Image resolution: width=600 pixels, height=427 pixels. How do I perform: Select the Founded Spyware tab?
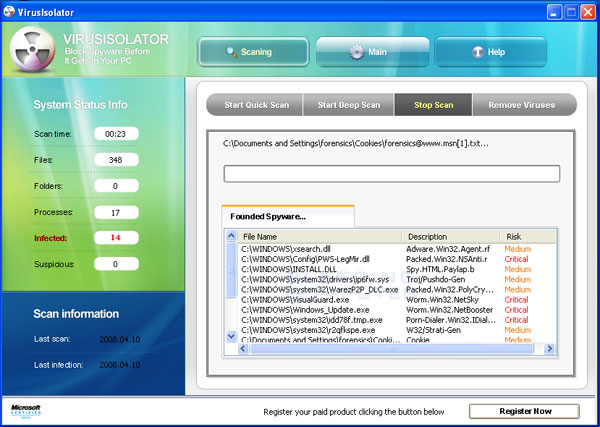click(288, 216)
